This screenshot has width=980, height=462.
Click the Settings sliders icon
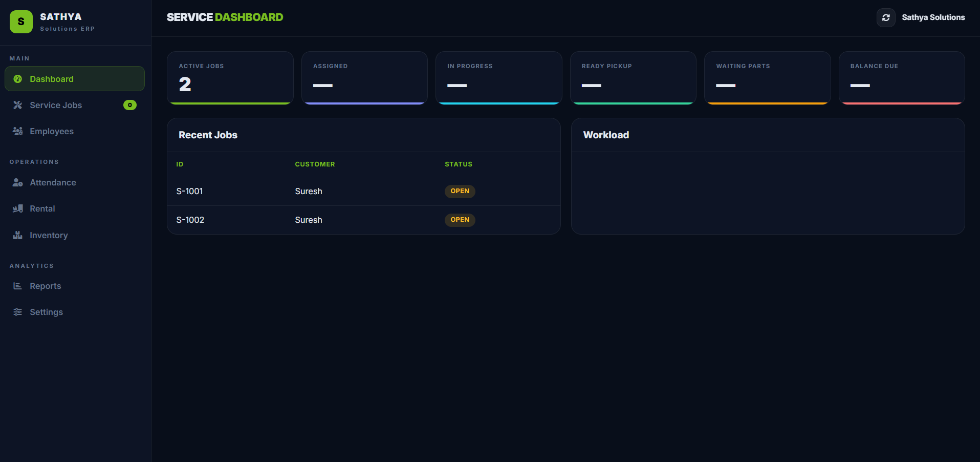point(18,312)
